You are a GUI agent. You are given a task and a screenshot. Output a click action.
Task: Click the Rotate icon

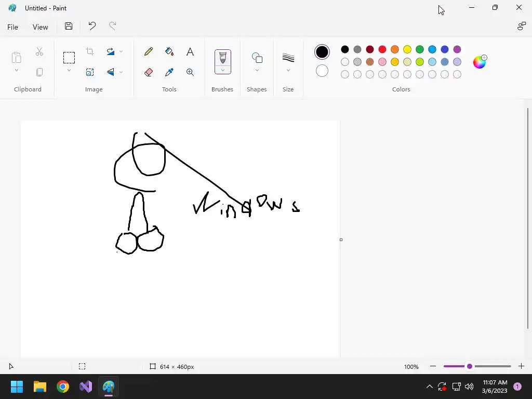coord(111,51)
